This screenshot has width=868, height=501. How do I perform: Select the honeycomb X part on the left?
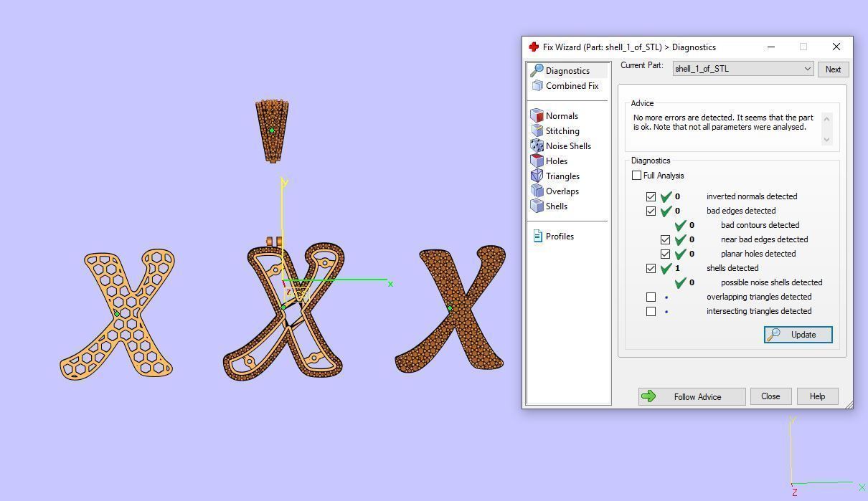(117, 314)
